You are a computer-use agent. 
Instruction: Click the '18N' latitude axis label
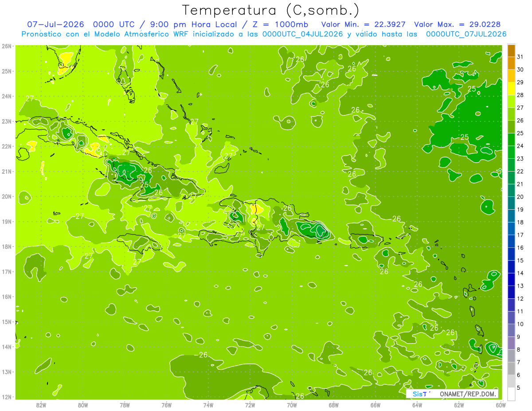[x=7, y=247]
